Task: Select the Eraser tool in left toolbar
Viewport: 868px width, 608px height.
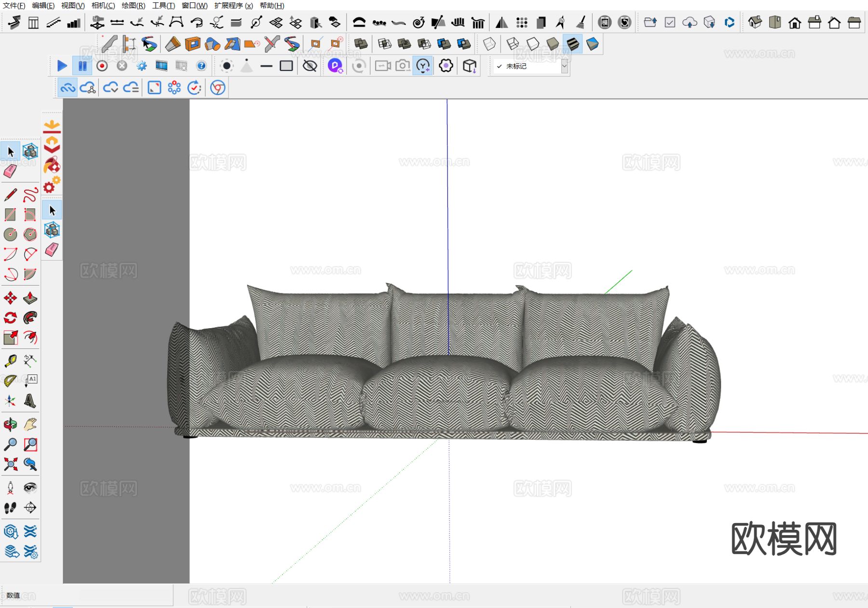Action: [10, 171]
